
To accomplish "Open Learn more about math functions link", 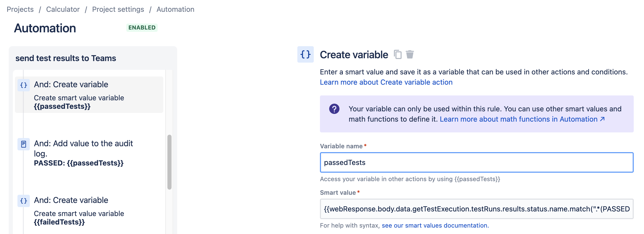I will [x=519, y=119].
